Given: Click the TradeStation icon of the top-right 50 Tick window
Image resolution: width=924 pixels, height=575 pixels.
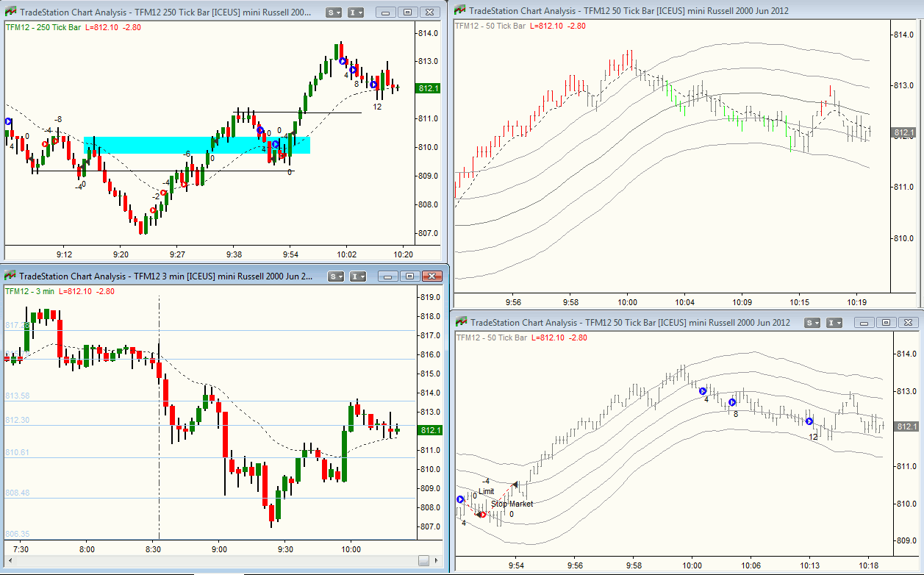Looking at the screenshot, I should pos(459,9).
